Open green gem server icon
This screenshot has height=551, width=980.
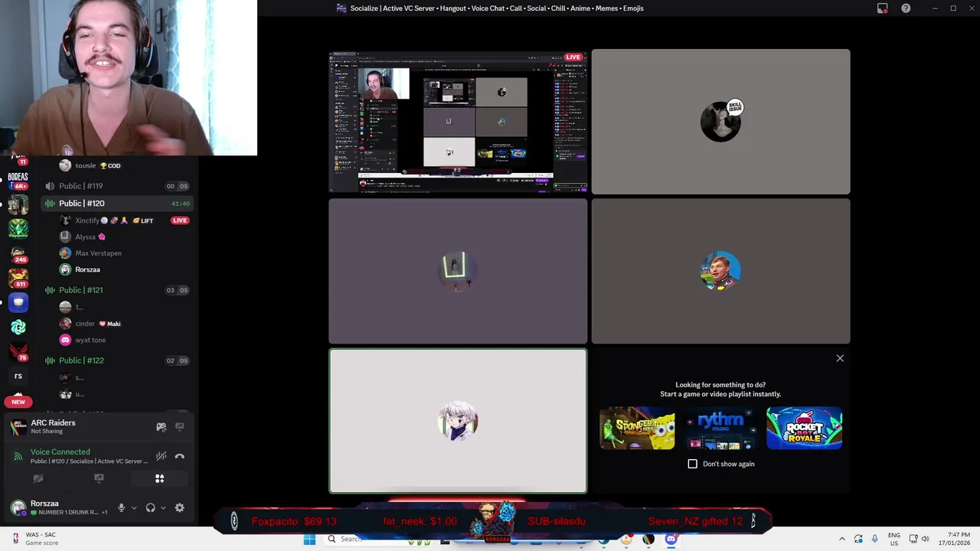coord(18,229)
